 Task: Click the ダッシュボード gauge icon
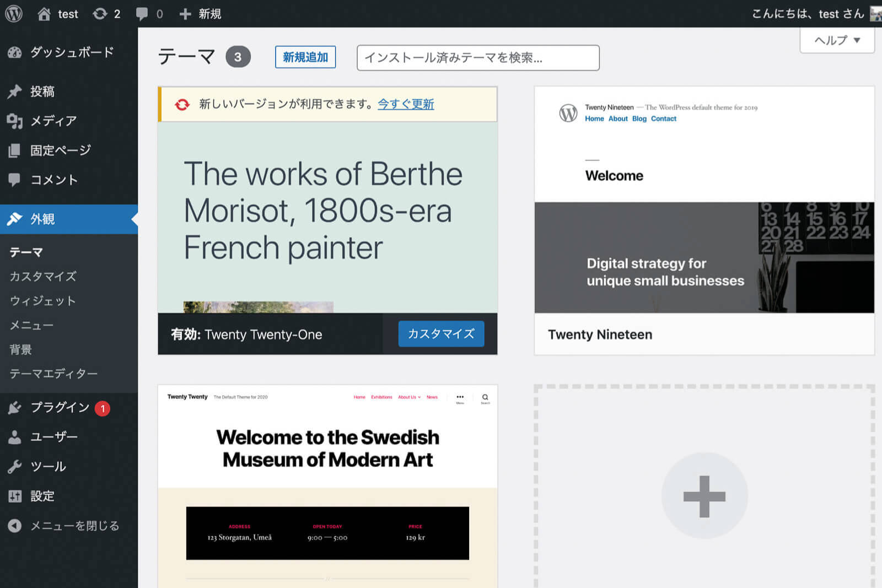[15, 52]
